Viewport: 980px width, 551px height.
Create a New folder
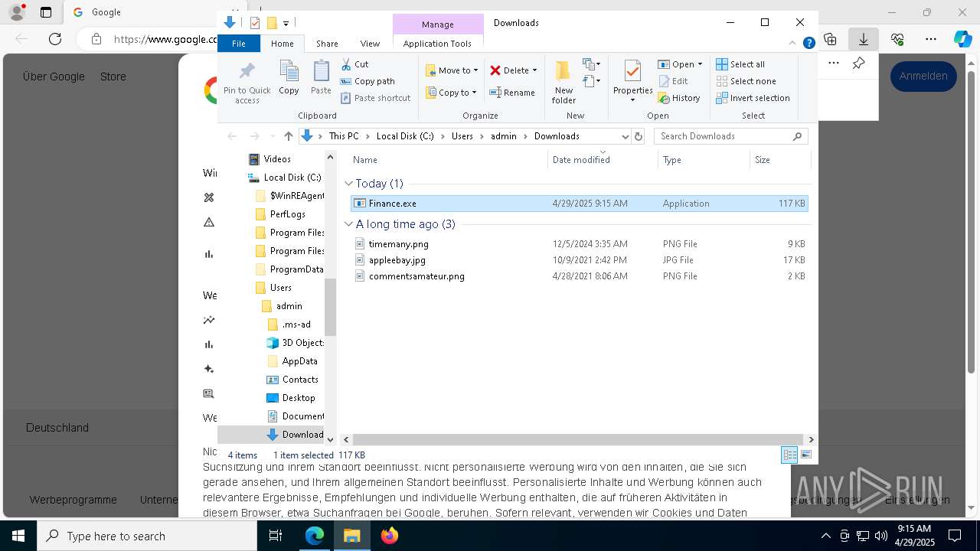click(563, 83)
